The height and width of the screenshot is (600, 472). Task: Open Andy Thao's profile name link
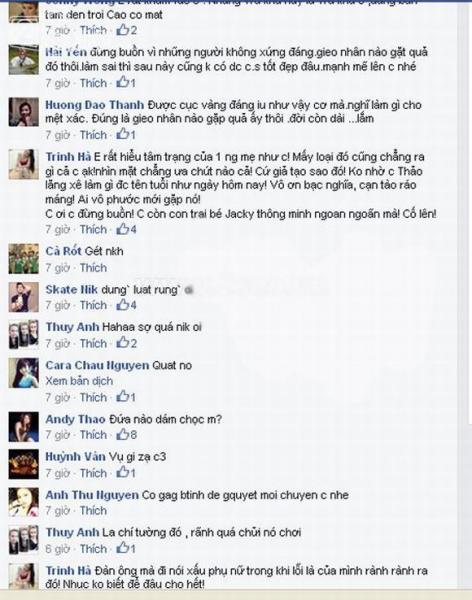[x=75, y=419]
